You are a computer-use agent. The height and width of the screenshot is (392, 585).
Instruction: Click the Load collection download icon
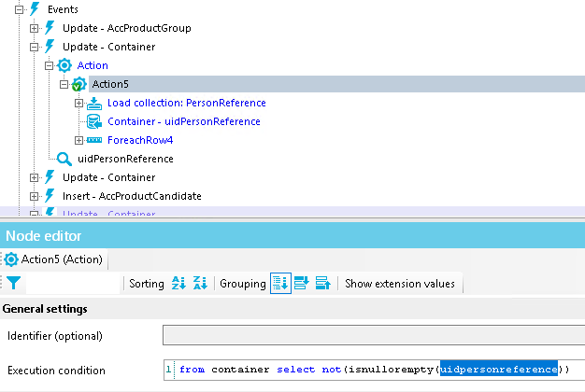click(x=94, y=103)
